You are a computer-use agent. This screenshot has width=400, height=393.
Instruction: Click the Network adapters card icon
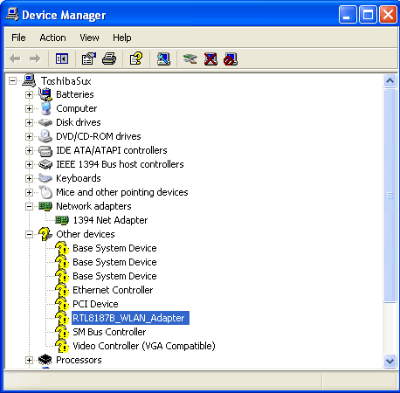coord(45,207)
